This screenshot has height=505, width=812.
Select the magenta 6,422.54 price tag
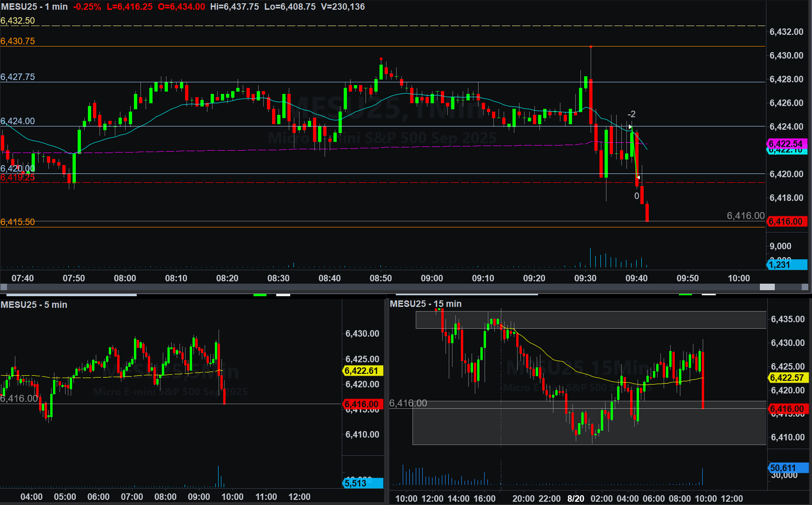pyautogui.click(x=786, y=144)
